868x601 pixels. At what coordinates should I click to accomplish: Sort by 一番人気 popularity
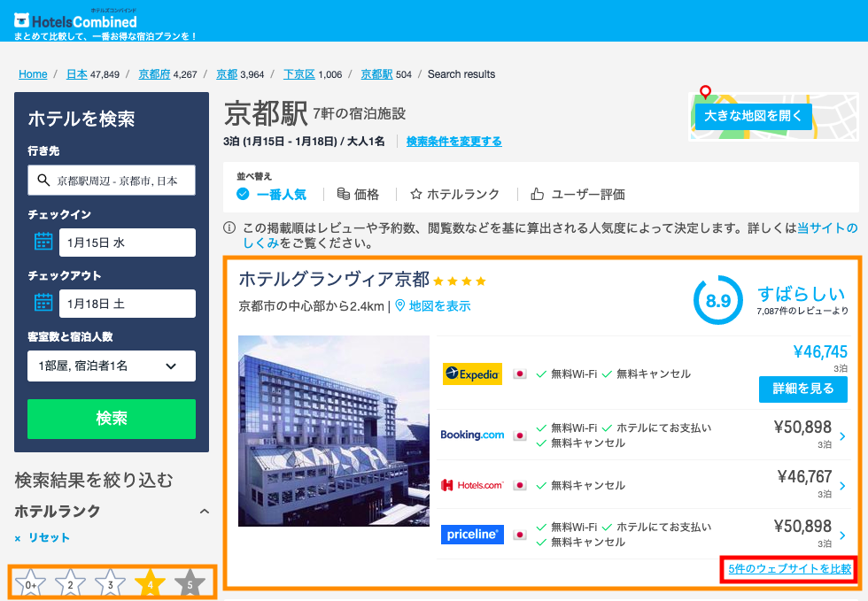click(x=272, y=194)
